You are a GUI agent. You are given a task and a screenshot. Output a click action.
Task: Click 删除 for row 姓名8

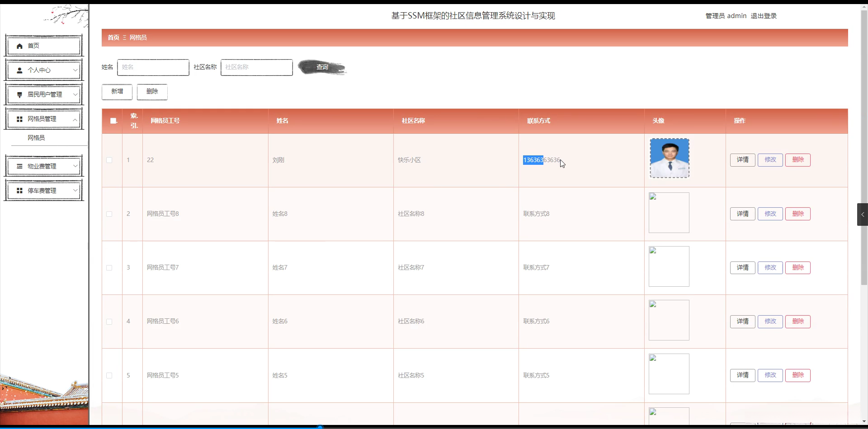pos(798,214)
